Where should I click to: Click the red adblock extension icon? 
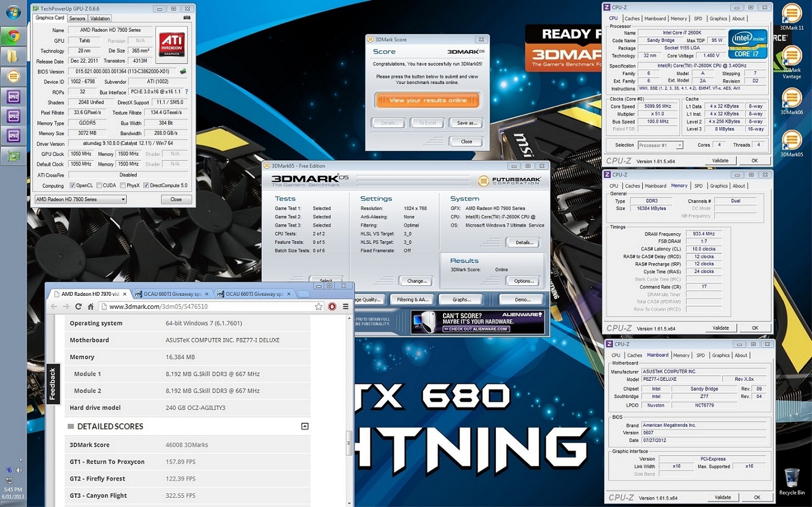tap(332, 307)
